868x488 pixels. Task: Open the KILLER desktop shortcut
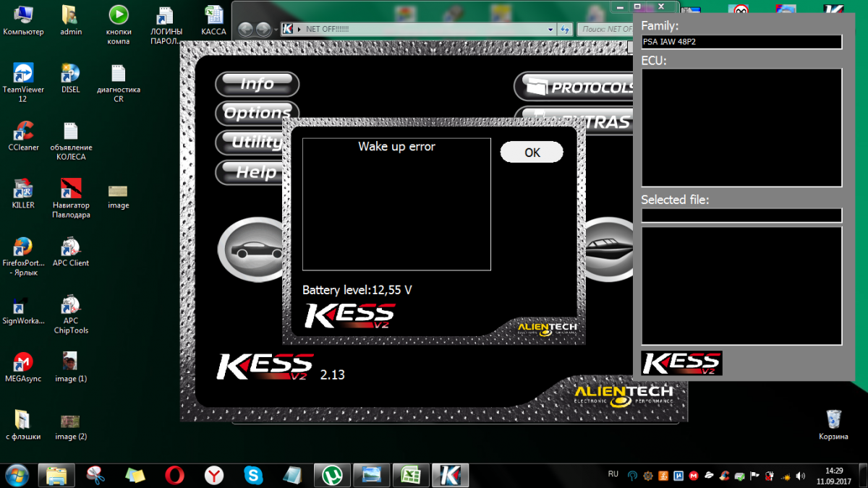pyautogui.click(x=23, y=194)
